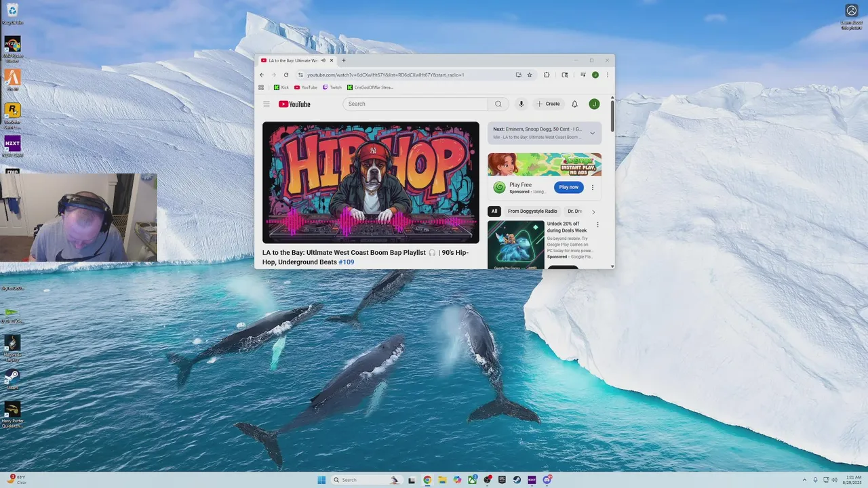Open Xbox app in the taskbar

(x=472, y=480)
